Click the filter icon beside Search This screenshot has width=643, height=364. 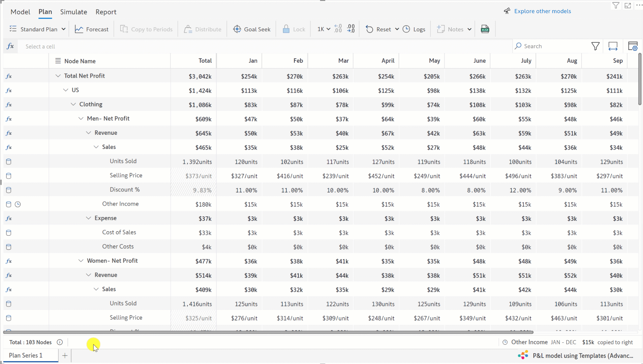coord(595,46)
